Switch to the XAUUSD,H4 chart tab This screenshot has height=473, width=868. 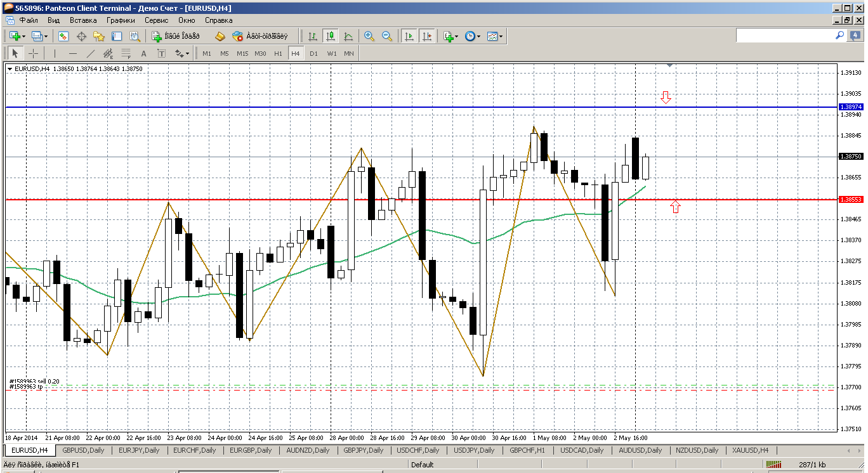[x=749, y=450]
